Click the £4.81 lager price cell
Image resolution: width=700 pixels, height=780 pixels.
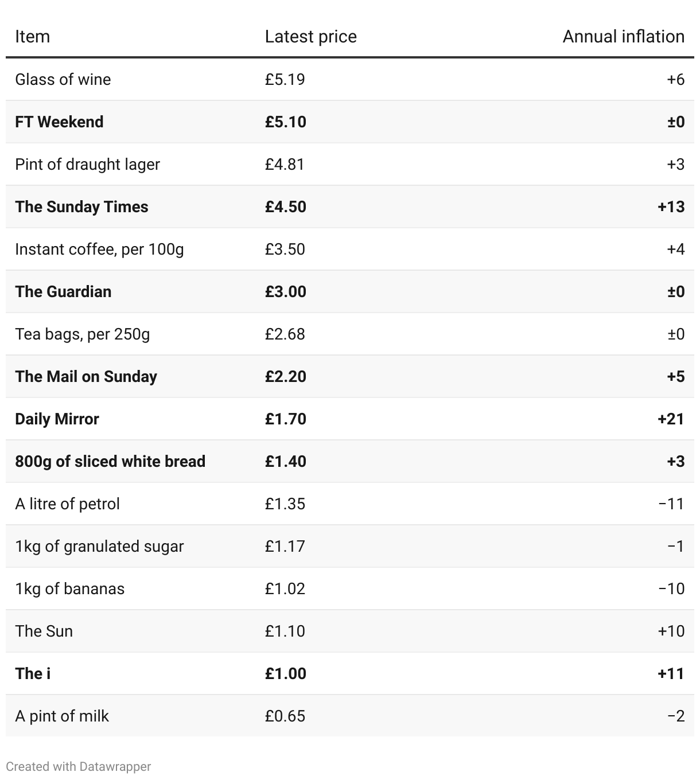click(285, 164)
